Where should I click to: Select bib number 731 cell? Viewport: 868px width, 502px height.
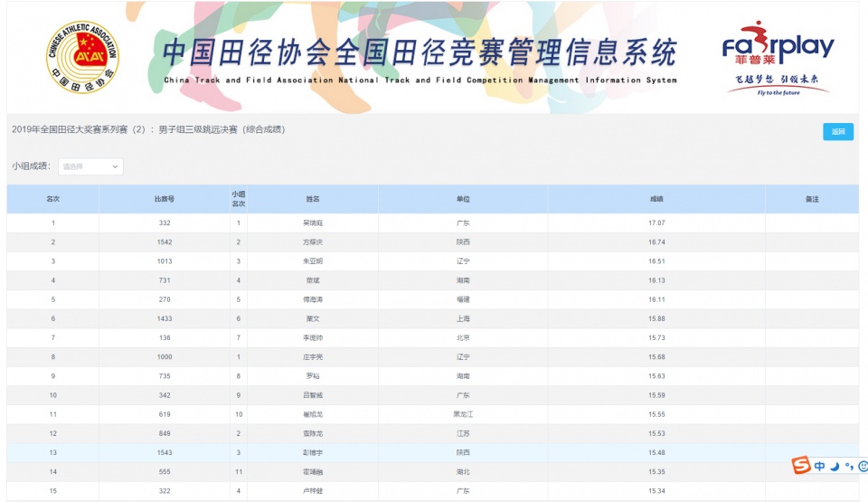click(165, 280)
